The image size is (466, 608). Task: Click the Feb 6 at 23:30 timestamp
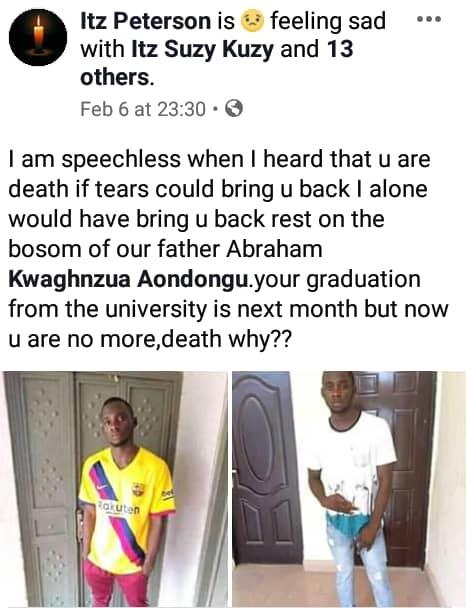click(x=143, y=109)
